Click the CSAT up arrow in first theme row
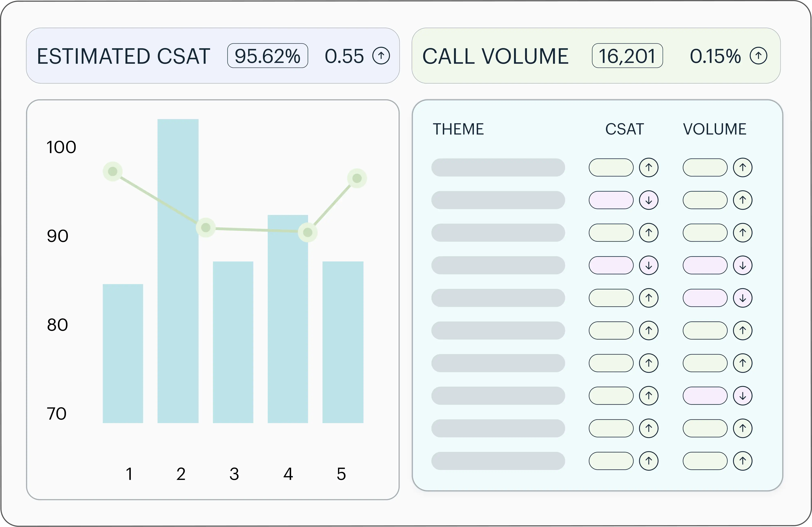Screen dimensions: 812x527 [649, 168]
